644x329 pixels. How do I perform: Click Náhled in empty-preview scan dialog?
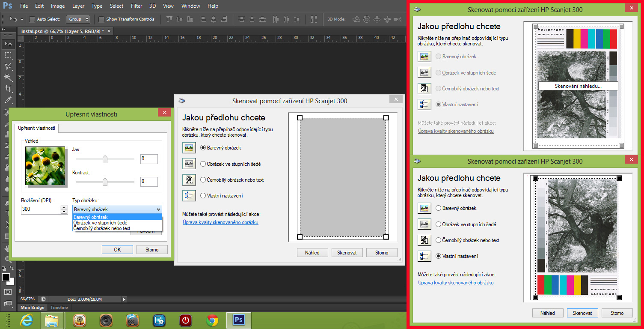point(312,252)
